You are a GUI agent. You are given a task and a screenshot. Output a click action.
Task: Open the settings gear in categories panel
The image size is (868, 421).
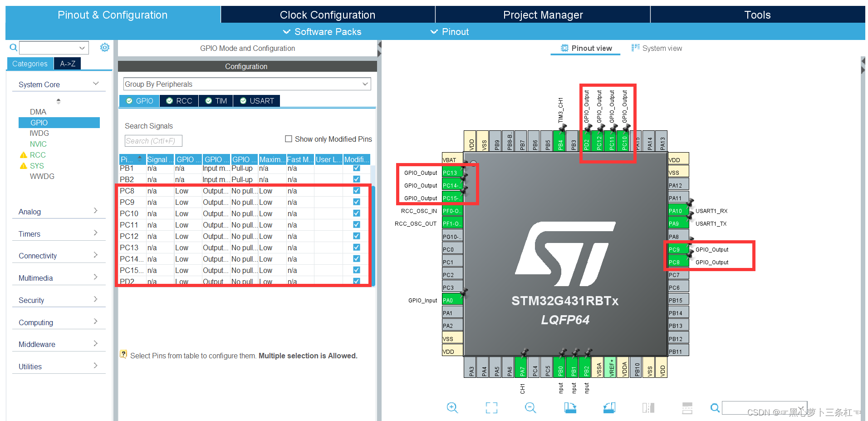pos(105,47)
